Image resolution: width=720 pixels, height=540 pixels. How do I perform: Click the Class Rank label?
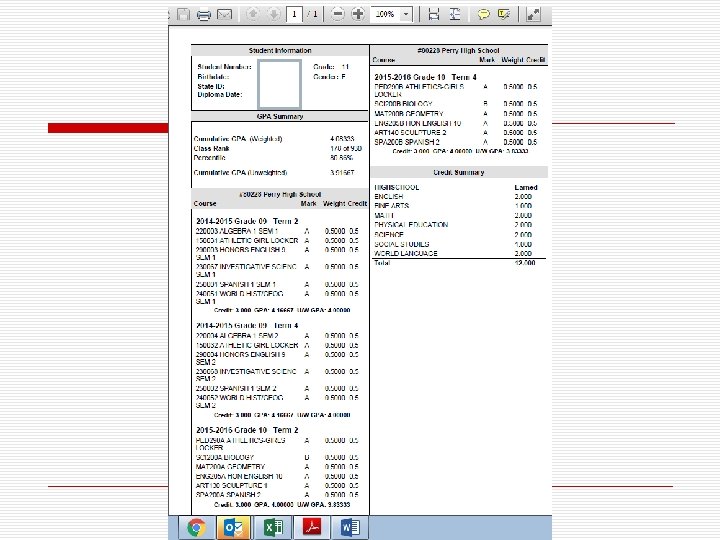(211, 149)
